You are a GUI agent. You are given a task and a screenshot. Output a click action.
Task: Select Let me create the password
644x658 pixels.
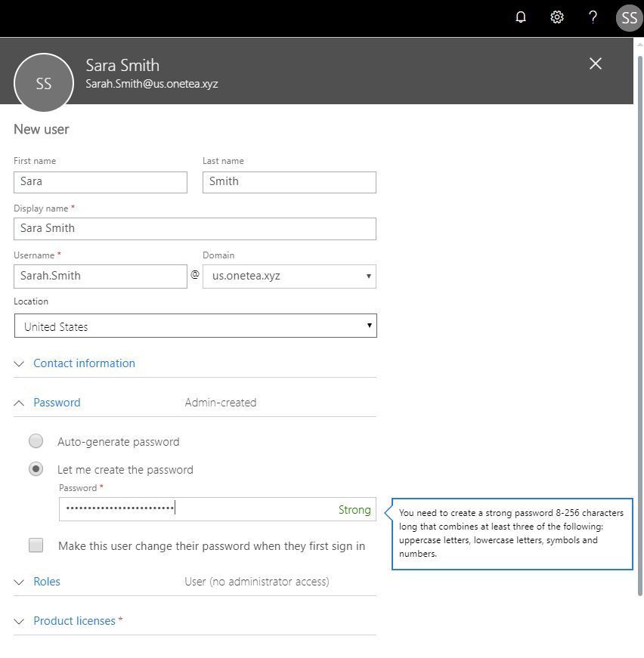[36, 468]
